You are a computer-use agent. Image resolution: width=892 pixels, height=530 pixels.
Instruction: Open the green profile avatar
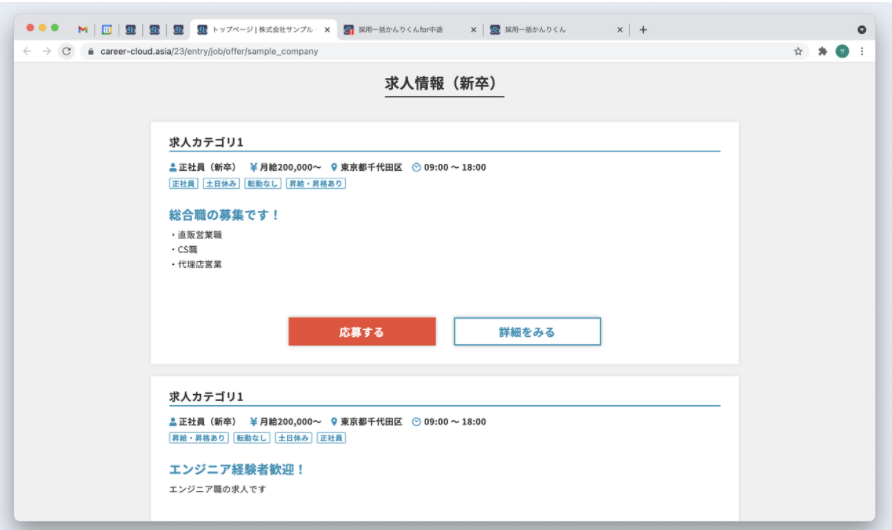tap(843, 51)
